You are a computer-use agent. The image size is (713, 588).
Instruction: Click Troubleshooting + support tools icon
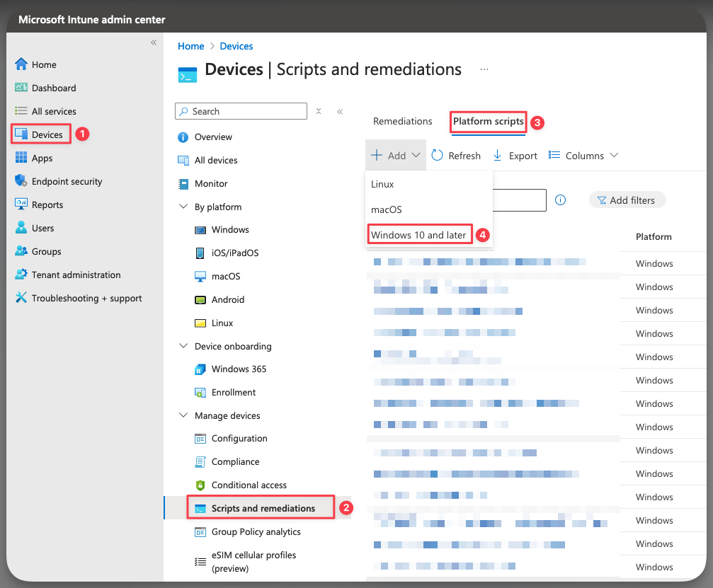(21, 298)
